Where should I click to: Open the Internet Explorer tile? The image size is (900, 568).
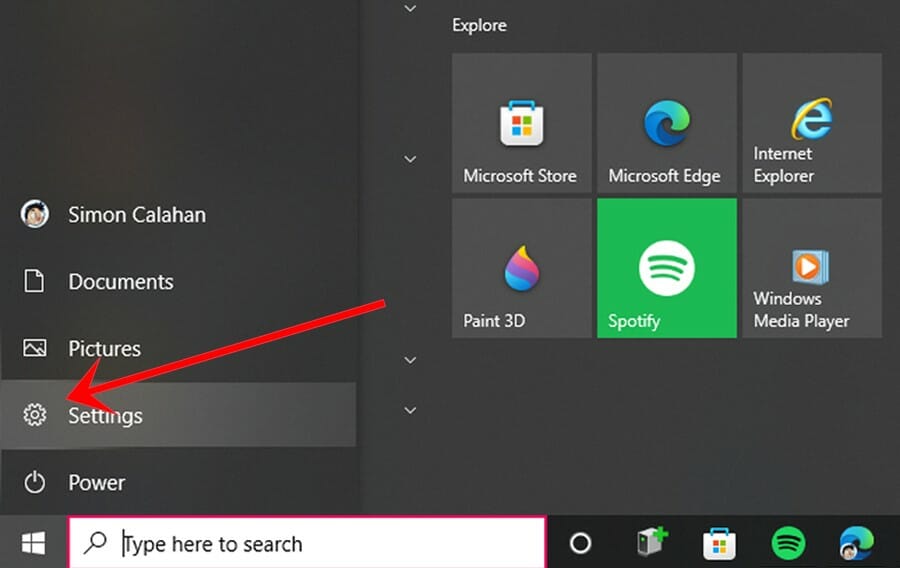coord(812,123)
